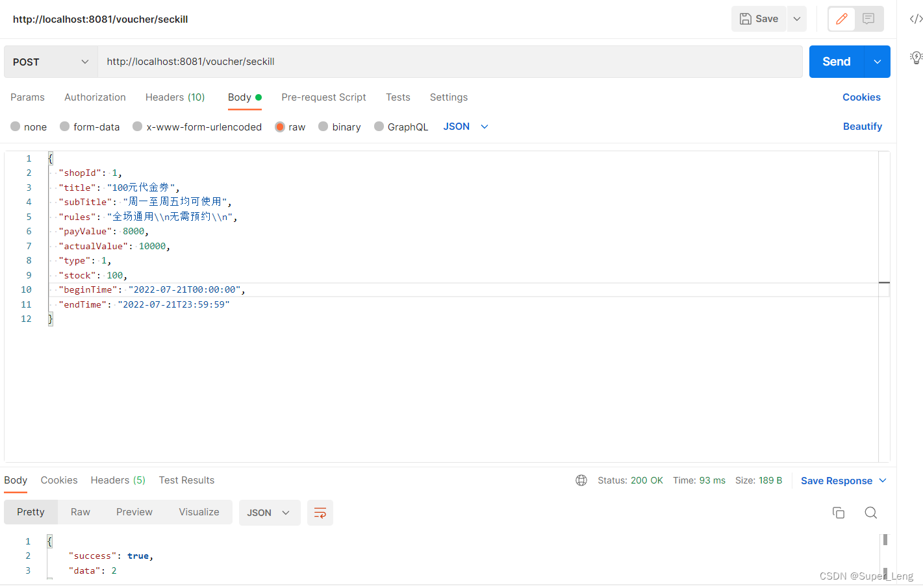Switch to the Pre-request Script tab

[x=323, y=97]
